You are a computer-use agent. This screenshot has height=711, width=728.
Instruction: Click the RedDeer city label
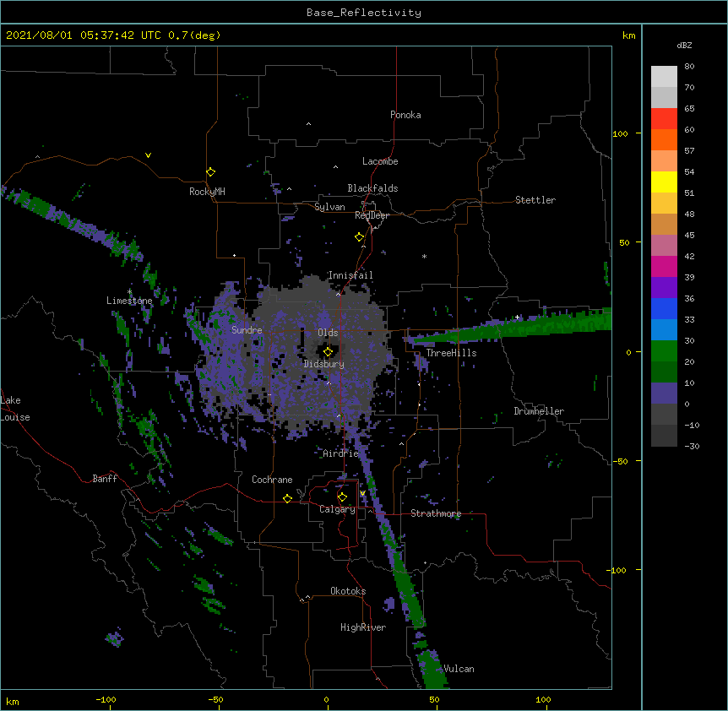372,215
